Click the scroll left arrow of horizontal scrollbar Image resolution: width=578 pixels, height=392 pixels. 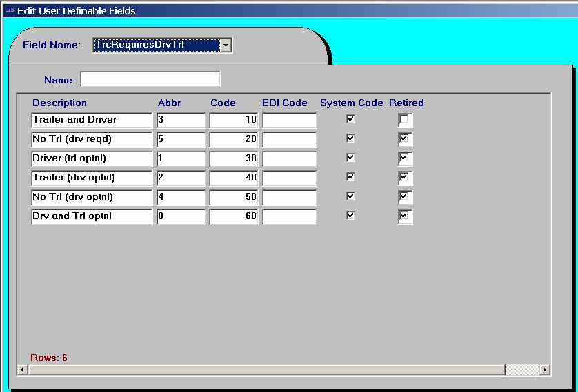point(22,370)
